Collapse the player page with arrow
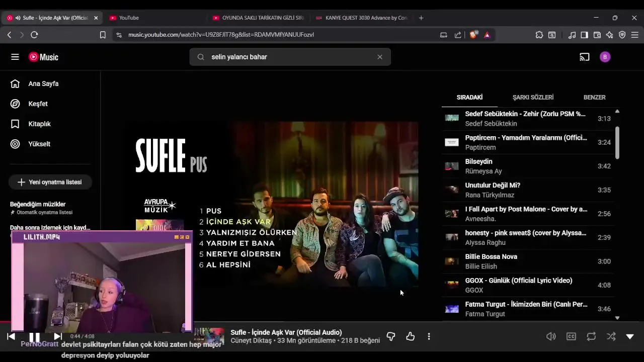This screenshot has height=362, width=644. pos(630,336)
